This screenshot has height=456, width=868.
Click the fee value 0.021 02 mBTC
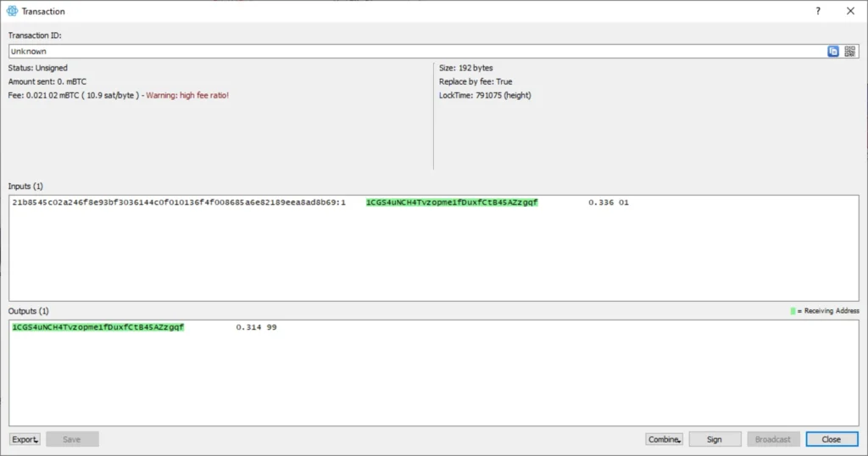pyautogui.click(x=53, y=96)
